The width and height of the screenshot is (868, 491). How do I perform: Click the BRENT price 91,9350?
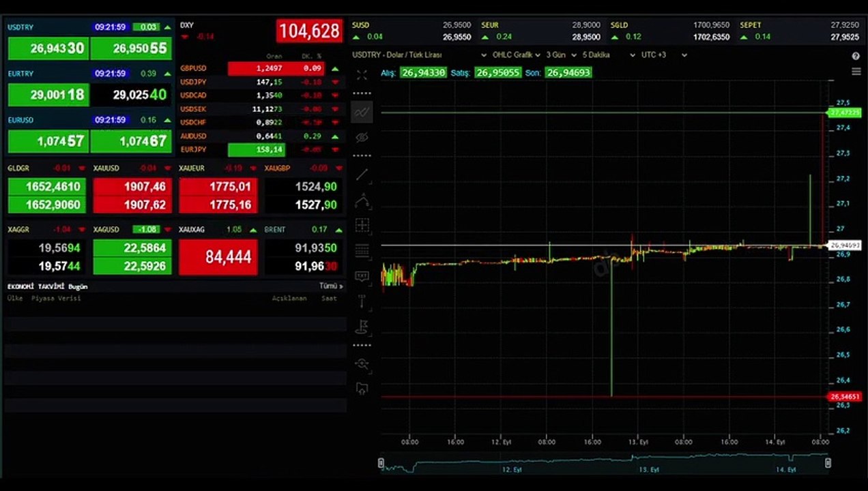[x=304, y=248]
